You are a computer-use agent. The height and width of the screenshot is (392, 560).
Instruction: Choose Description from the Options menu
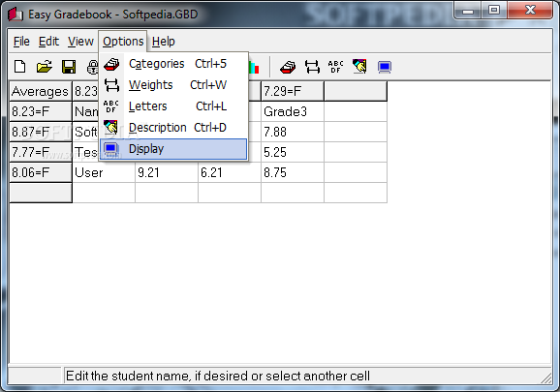pyautogui.click(x=173, y=128)
